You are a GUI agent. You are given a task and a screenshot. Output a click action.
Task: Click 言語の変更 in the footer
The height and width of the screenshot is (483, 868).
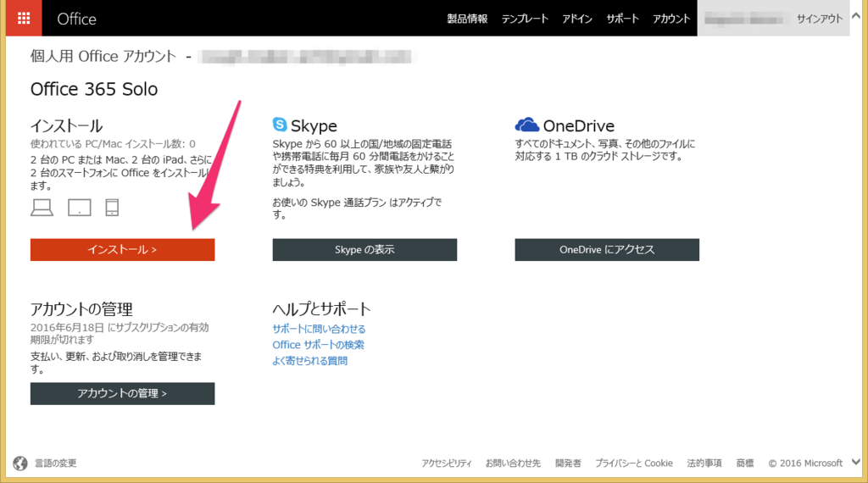coord(56,463)
